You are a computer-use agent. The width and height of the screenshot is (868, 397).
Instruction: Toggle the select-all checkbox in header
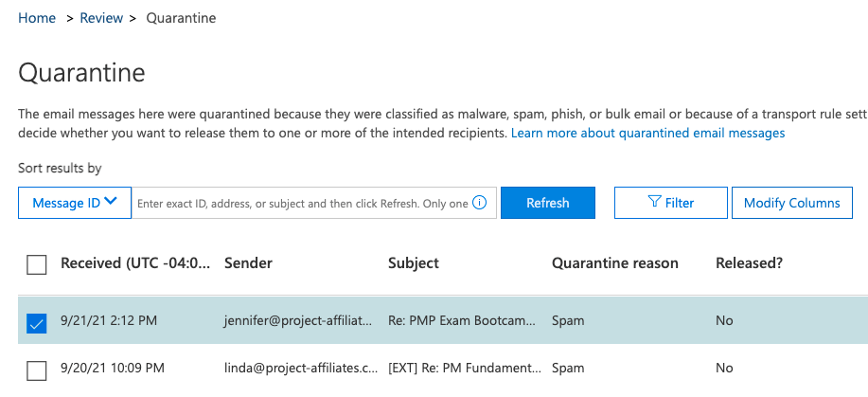[37, 264]
